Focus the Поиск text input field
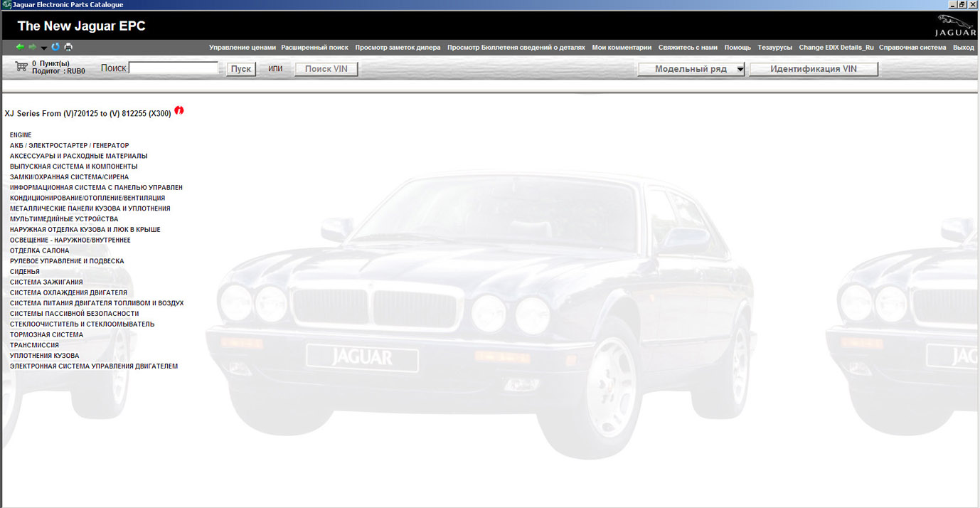Image resolution: width=980 pixels, height=508 pixels. (x=174, y=68)
